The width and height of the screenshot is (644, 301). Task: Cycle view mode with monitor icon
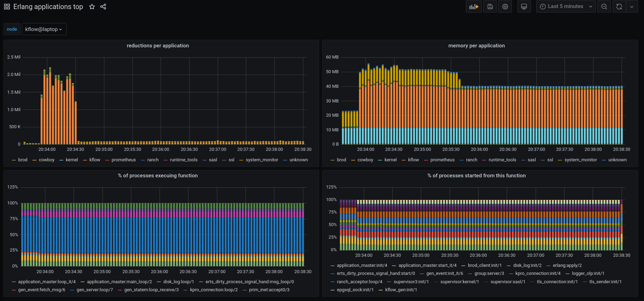pos(524,7)
